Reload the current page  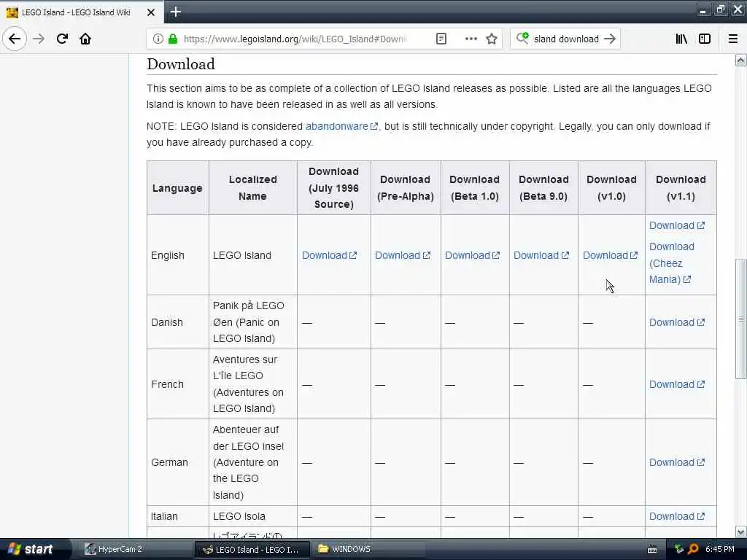(62, 39)
